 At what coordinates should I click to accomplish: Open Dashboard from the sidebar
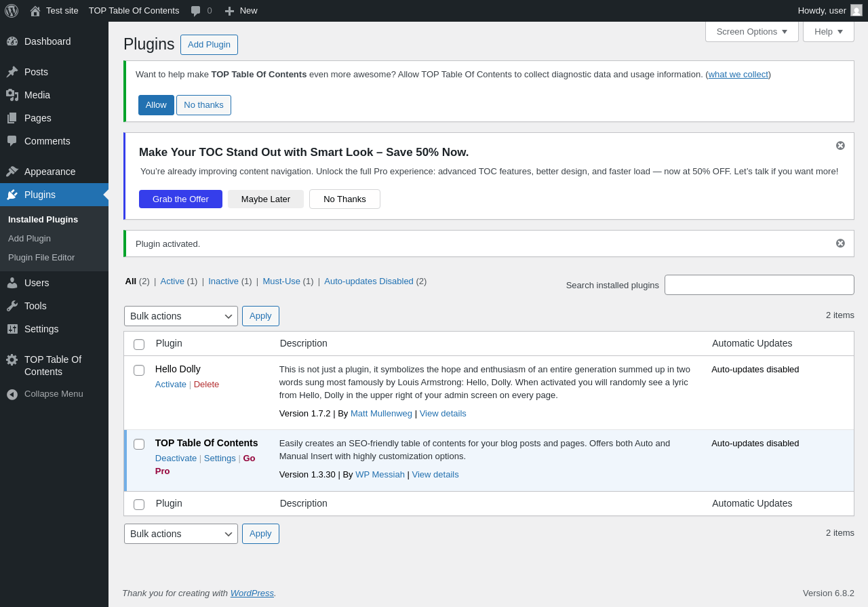(54, 41)
